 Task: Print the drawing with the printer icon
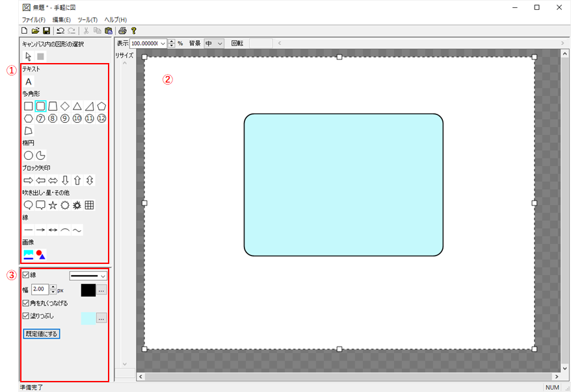point(122,31)
